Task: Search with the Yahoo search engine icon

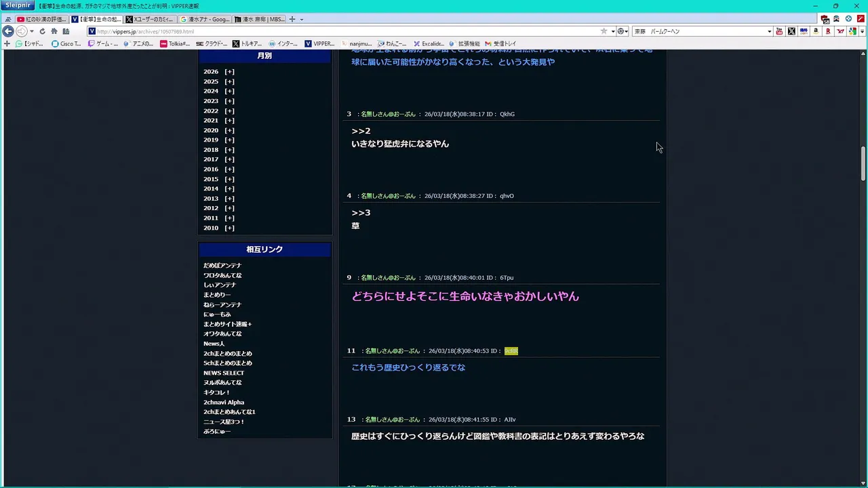Action: click(x=840, y=31)
